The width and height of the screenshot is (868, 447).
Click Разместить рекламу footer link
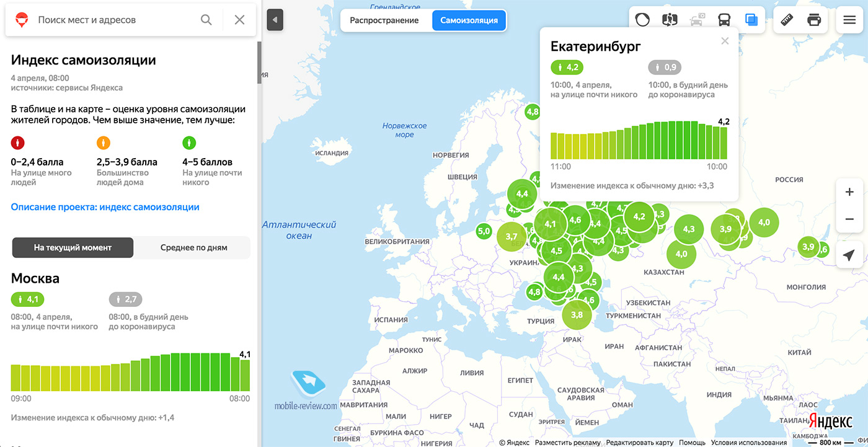tap(567, 443)
